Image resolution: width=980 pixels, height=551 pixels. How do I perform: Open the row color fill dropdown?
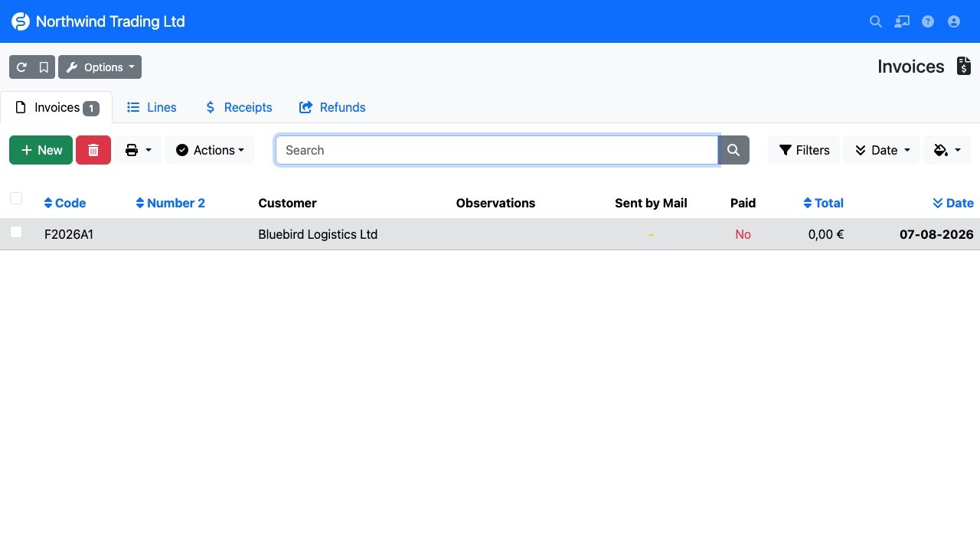[x=947, y=150]
